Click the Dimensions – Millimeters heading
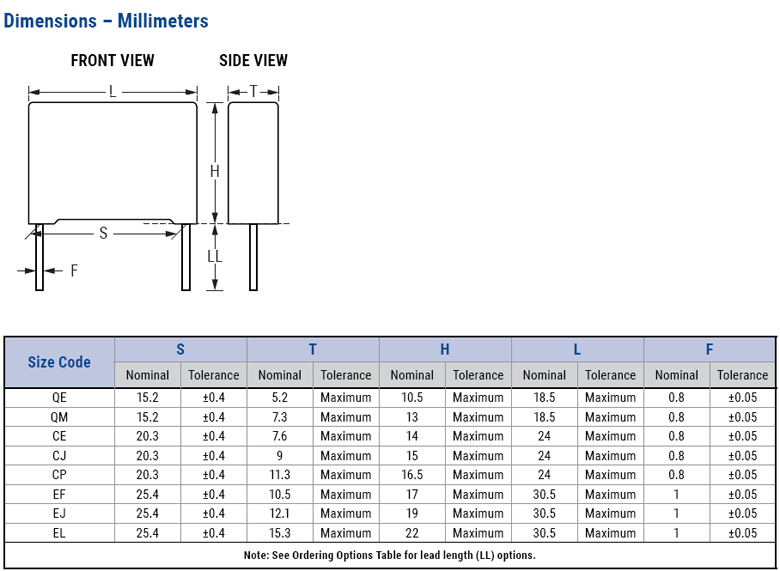This screenshot has height=571, width=780. click(106, 21)
